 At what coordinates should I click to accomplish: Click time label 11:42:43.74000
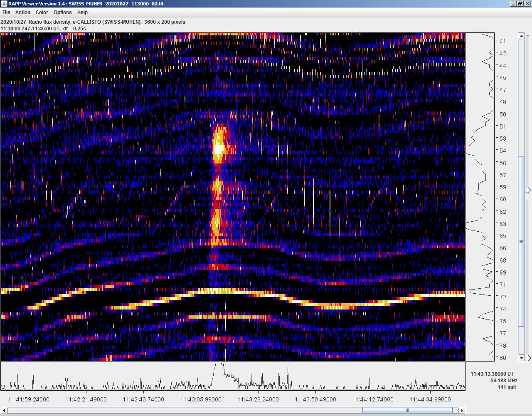[143, 399]
